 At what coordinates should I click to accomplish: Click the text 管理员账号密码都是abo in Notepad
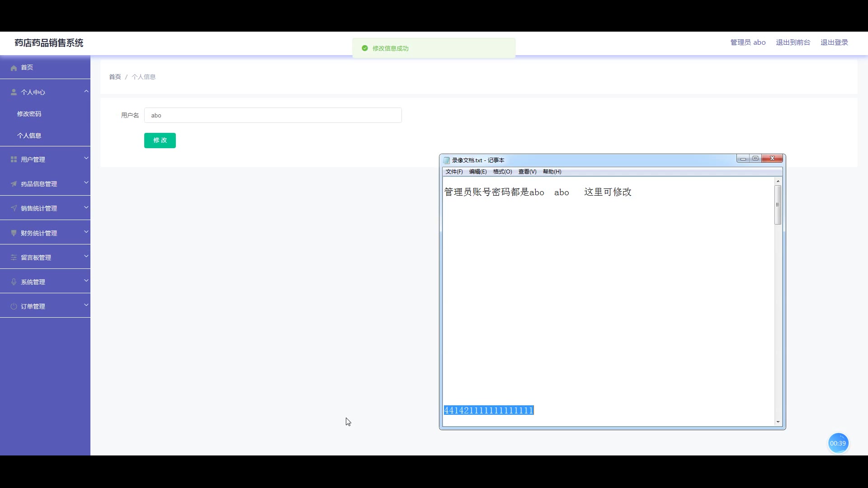494,192
